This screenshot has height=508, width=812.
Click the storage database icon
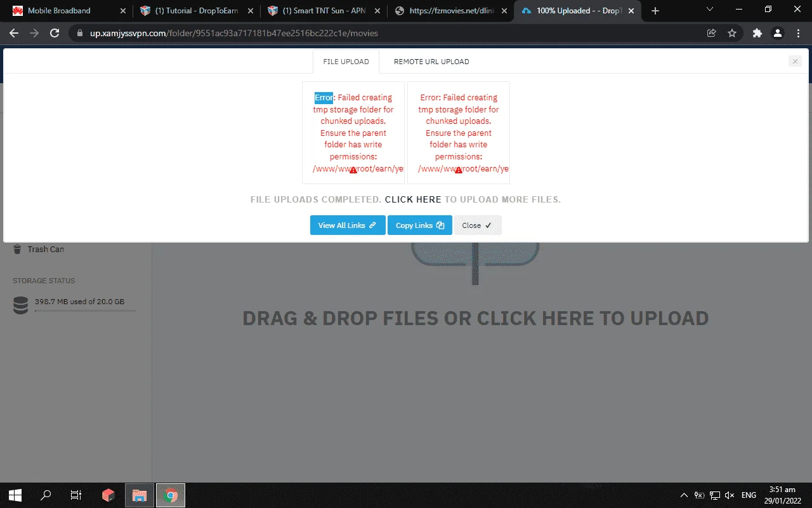click(x=20, y=305)
